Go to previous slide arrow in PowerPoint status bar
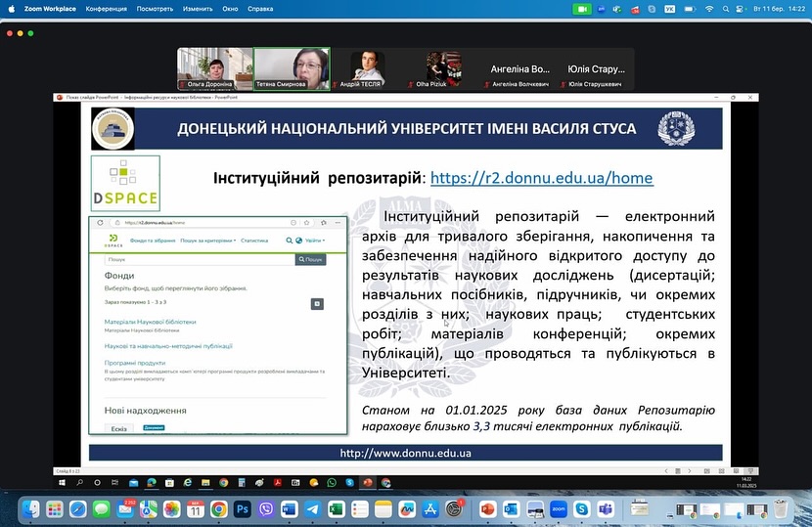The image size is (812, 527). tap(666, 471)
